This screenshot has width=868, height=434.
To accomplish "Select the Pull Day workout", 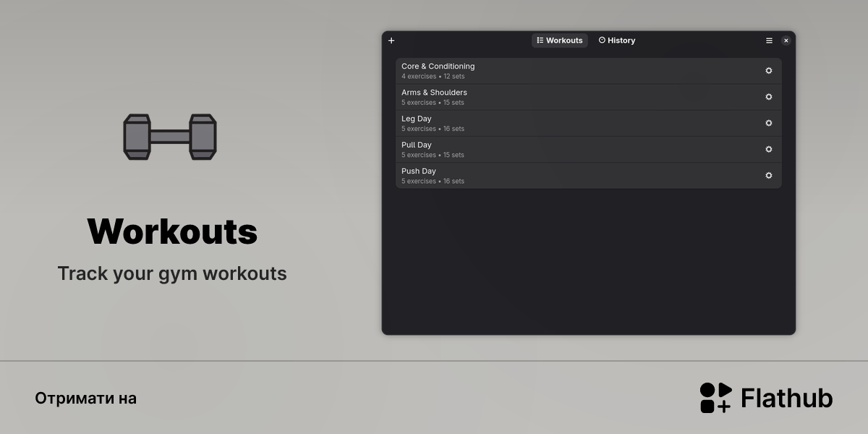I will coord(589,149).
